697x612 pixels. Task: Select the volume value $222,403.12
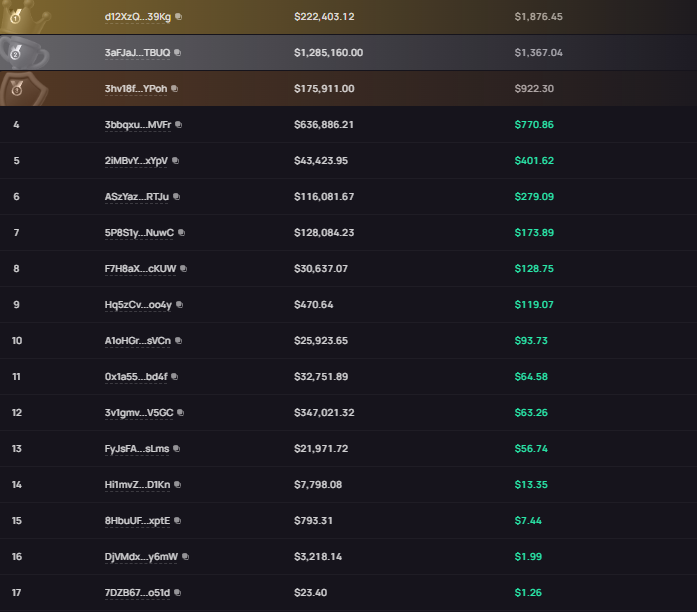coord(324,17)
